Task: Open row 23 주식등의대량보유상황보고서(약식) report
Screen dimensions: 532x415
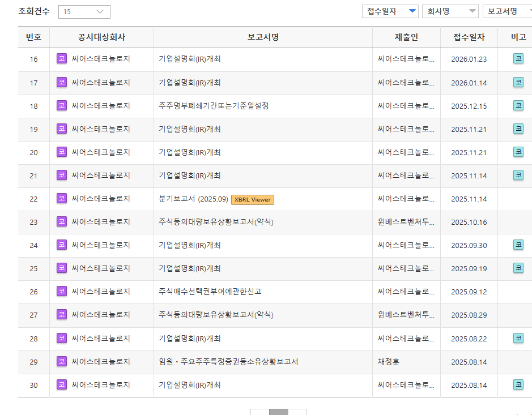Action: (x=216, y=222)
